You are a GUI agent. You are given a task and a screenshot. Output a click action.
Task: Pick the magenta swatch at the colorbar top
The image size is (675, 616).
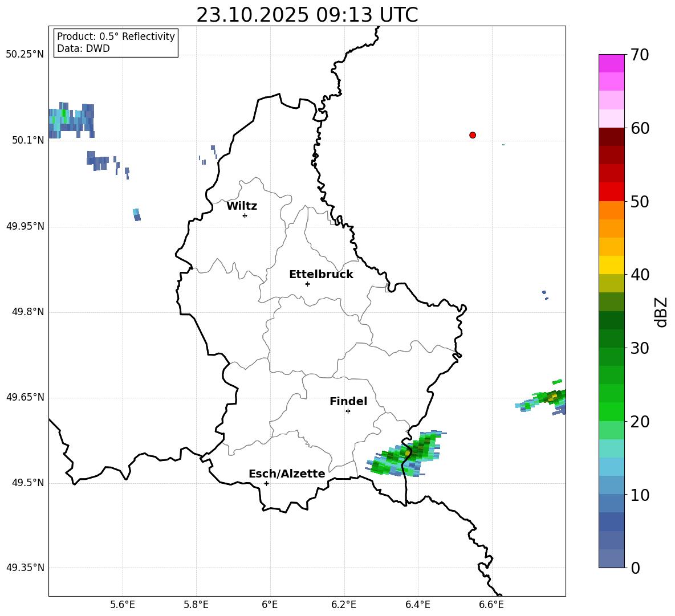pos(612,63)
